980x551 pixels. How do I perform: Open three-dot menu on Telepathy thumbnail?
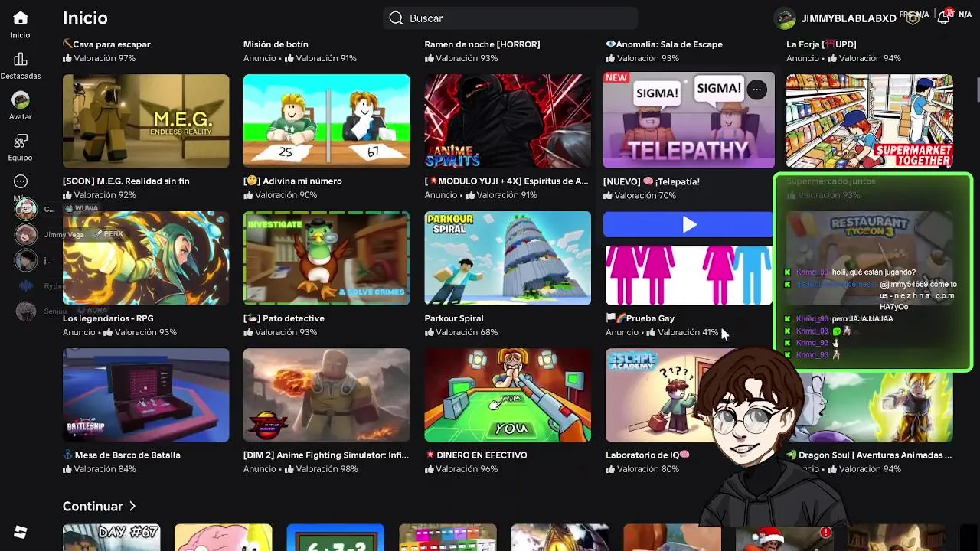(x=756, y=90)
